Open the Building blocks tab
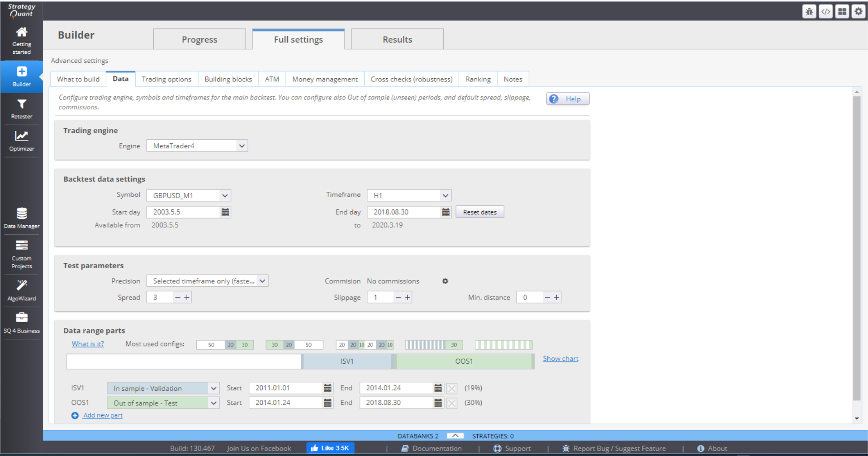868x456 pixels. [x=228, y=79]
